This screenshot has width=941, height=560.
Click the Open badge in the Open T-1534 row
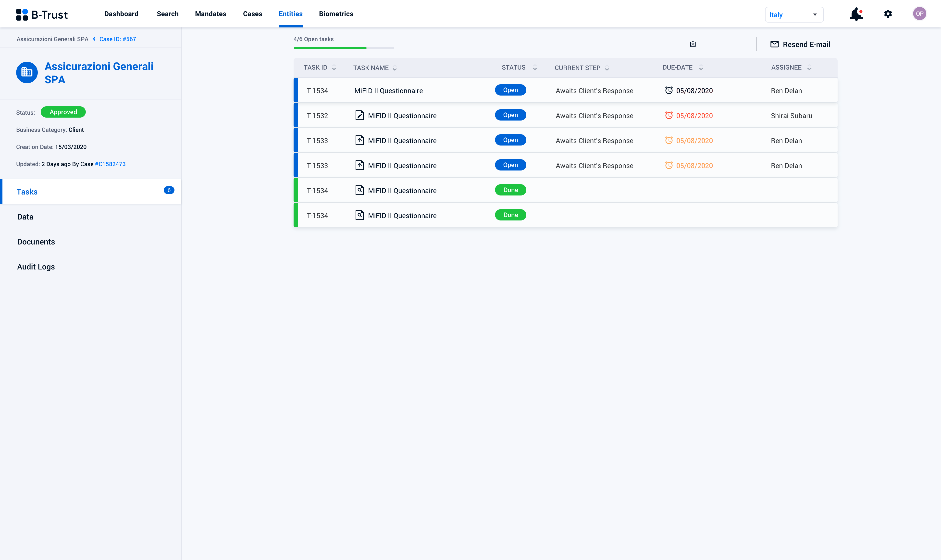click(510, 90)
